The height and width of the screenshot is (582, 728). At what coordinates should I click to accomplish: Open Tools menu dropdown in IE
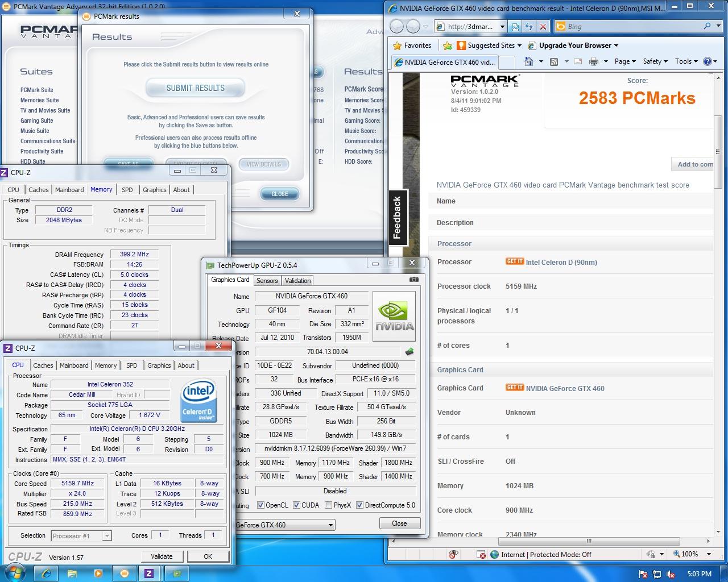click(x=686, y=61)
